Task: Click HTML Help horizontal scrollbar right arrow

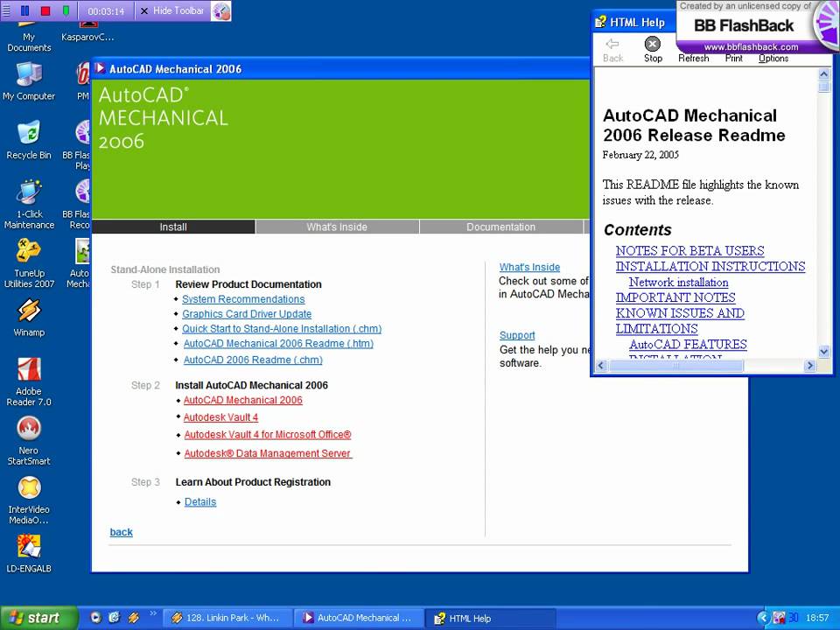Action: pyautogui.click(x=810, y=366)
